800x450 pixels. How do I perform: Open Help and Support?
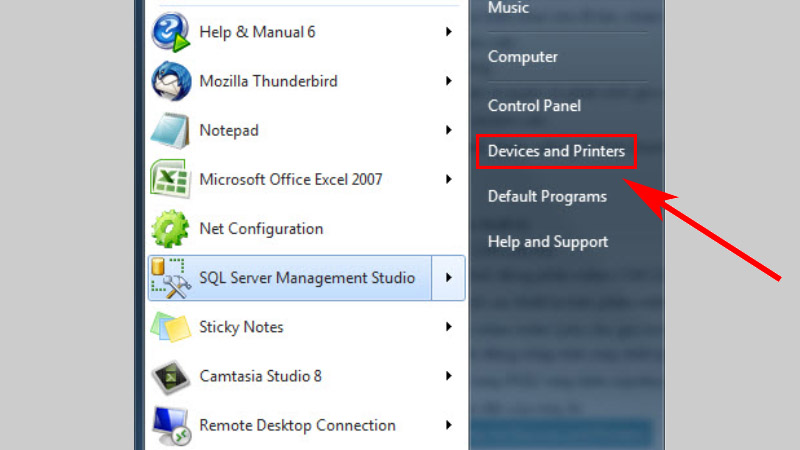point(547,241)
